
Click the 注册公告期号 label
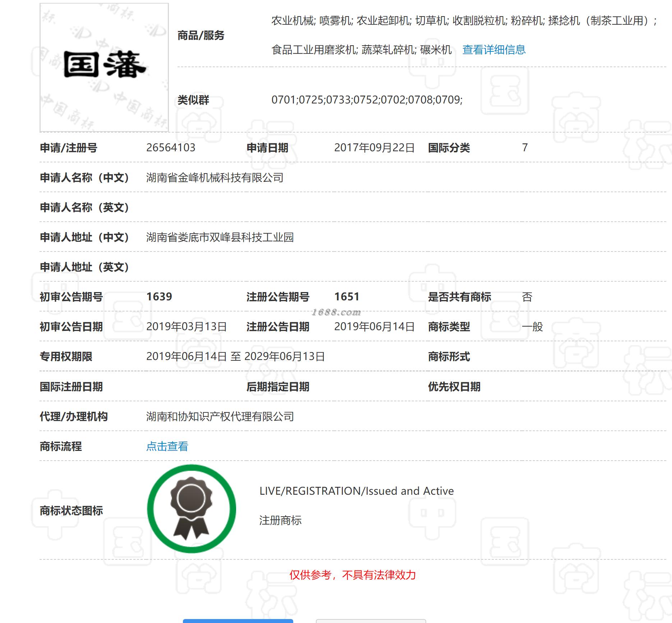[x=278, y=297]
